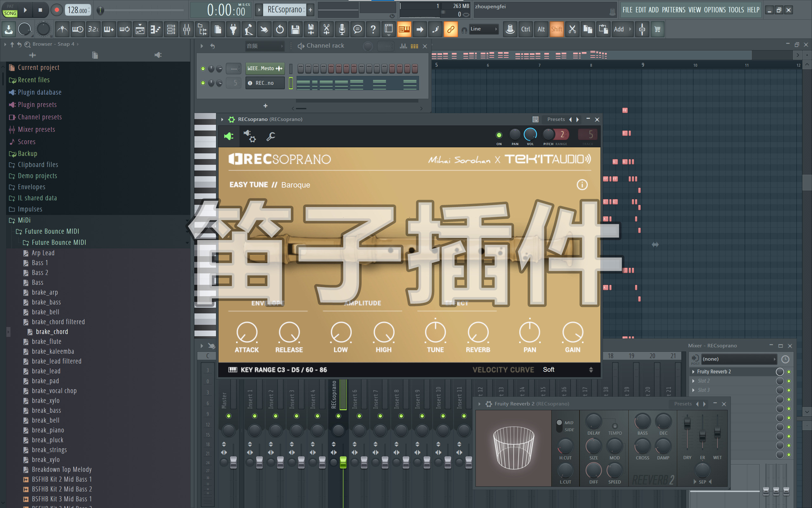Click the mixer clock latency icon
812x508 pixels.
click(x=785, y=359)
